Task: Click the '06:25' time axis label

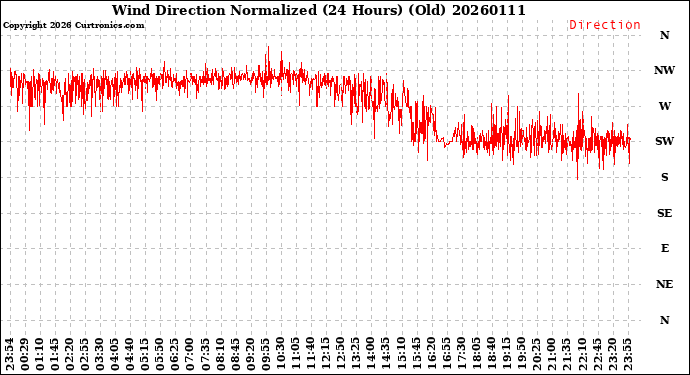Action: [x=175, y=354]
